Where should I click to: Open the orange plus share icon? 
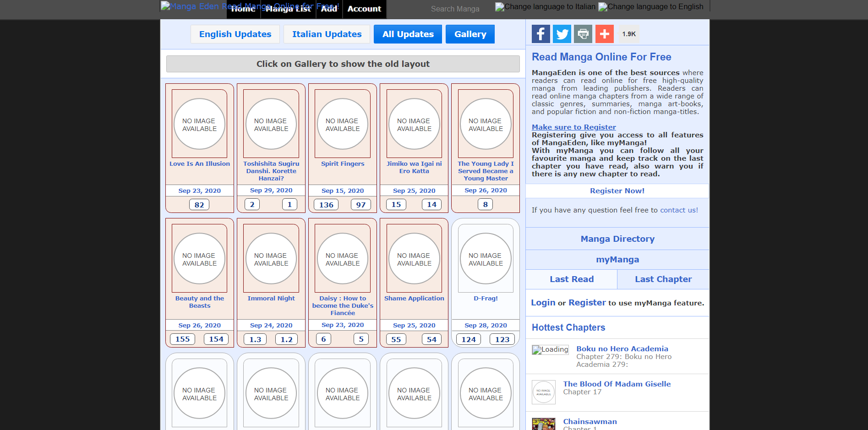(x=604, y=34)
